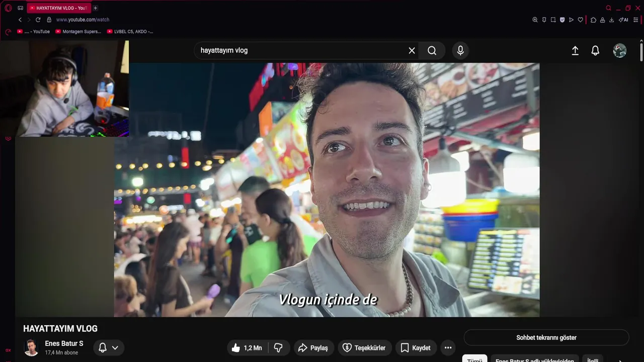Start voice search with microphone
Viewport: 644px width, 362px height.
[460, 50]
